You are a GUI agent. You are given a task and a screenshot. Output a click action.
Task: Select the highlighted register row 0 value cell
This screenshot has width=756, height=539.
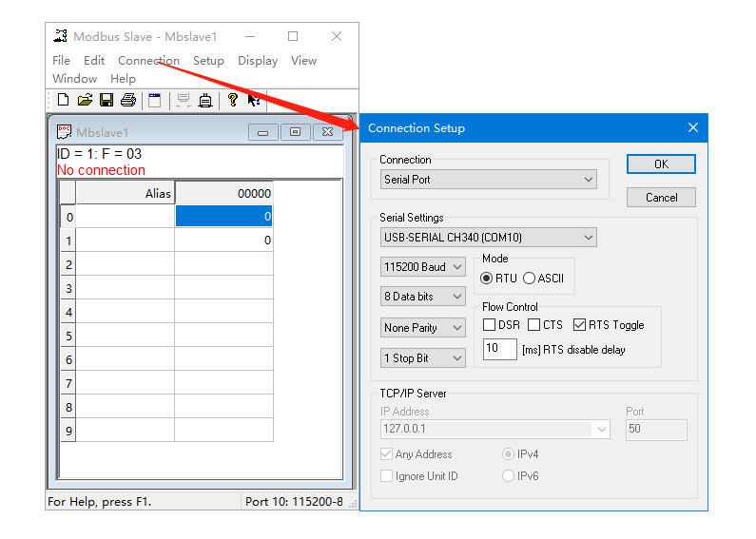tap(223, 217)
